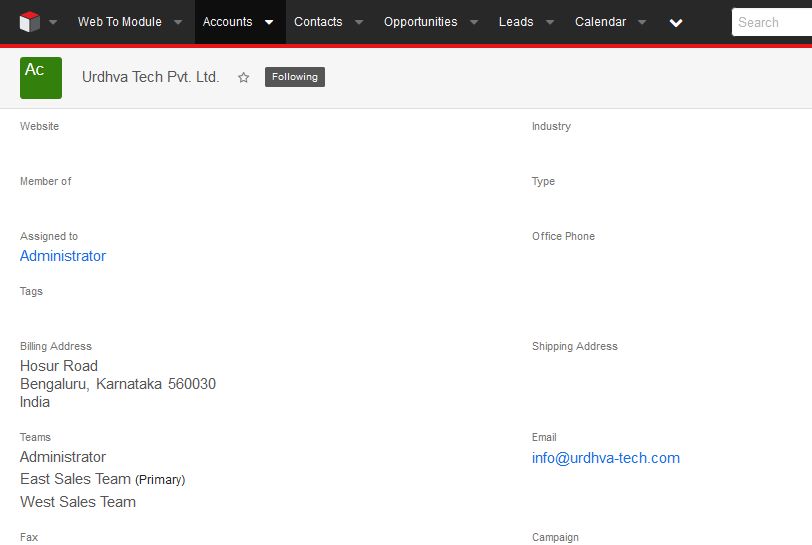Expand the Leads dropdown arrow

click(550, 22)
